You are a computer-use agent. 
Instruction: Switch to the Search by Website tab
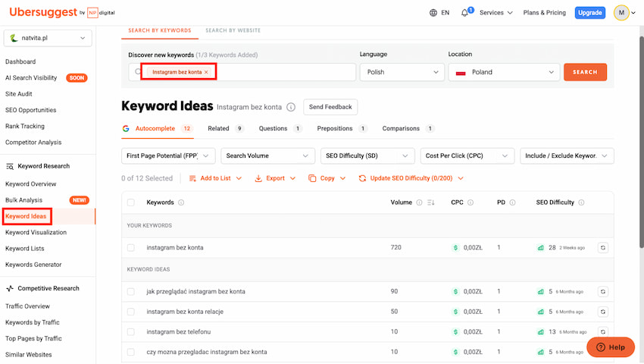(233, 30)
